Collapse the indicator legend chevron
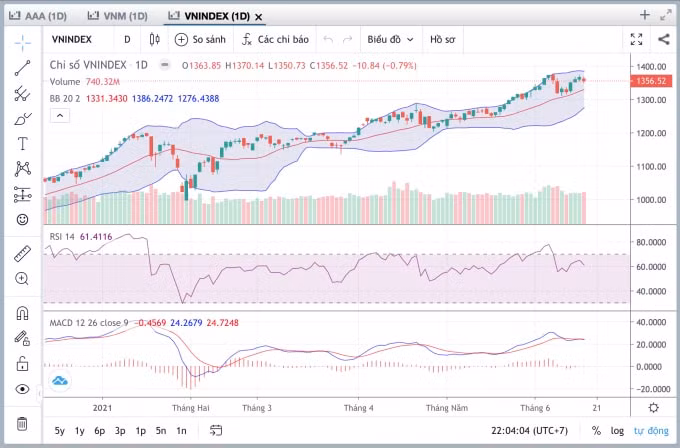The height and width of the screenshot is (448, 680). (x=60, y=115)
